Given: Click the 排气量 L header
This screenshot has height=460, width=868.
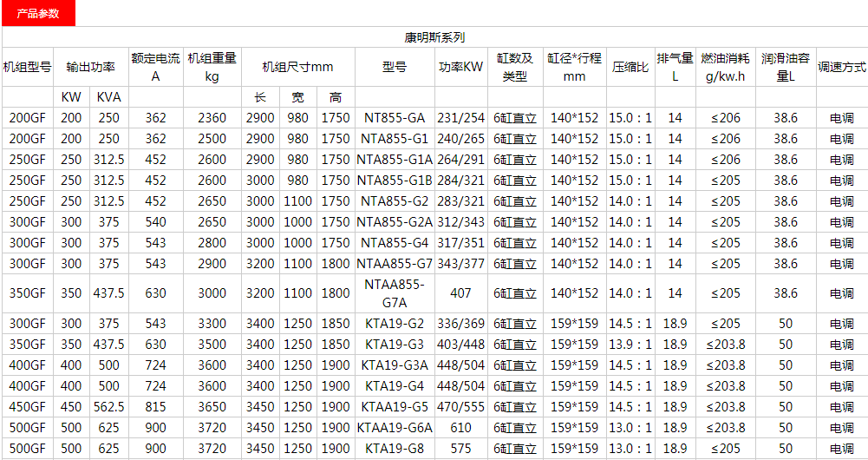Looking at the screenshot, I should (675, 67).
